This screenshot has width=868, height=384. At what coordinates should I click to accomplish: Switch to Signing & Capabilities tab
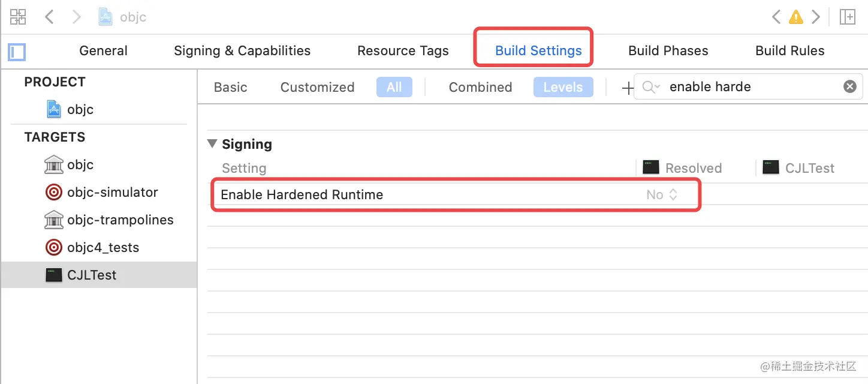[x=242, y=51]
